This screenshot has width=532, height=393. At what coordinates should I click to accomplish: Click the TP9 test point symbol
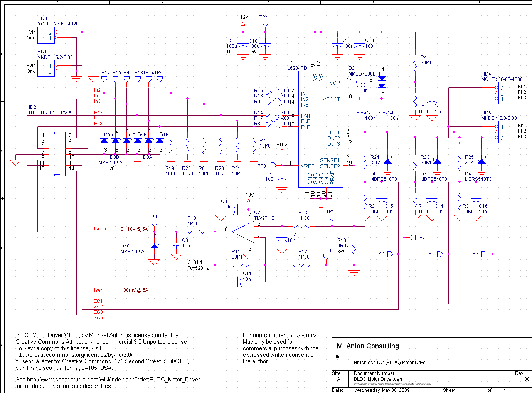click(274, 165)
